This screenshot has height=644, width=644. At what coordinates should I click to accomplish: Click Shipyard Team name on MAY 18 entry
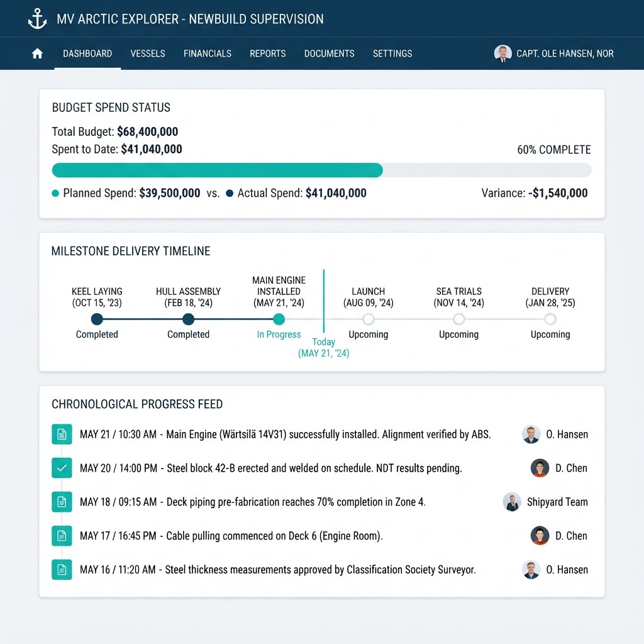[557, 502]
